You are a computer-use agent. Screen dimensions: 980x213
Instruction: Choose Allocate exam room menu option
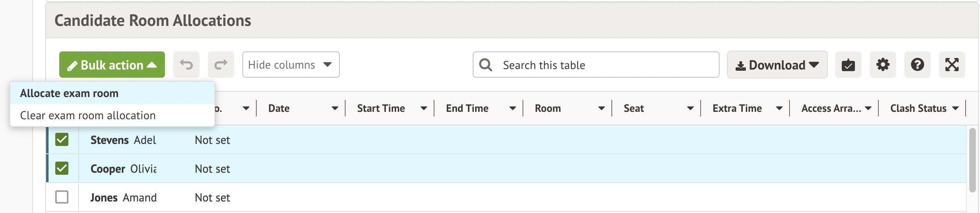coord(69,93)
